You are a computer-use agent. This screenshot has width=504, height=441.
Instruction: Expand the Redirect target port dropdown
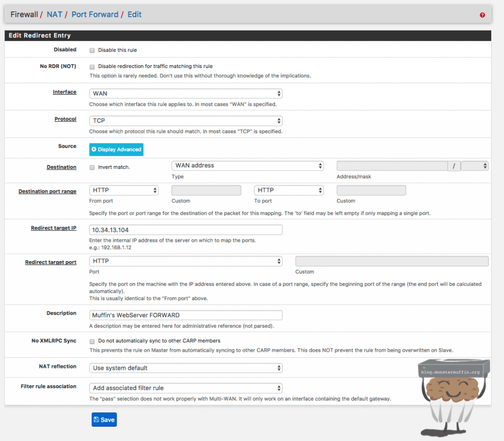point(186,261)
